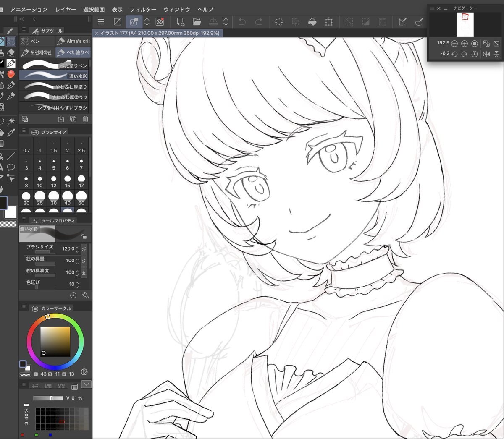Click the yellow hue marker on the color wheel
This screenshot has height=439, width=504.
click(x=47, y=316)
